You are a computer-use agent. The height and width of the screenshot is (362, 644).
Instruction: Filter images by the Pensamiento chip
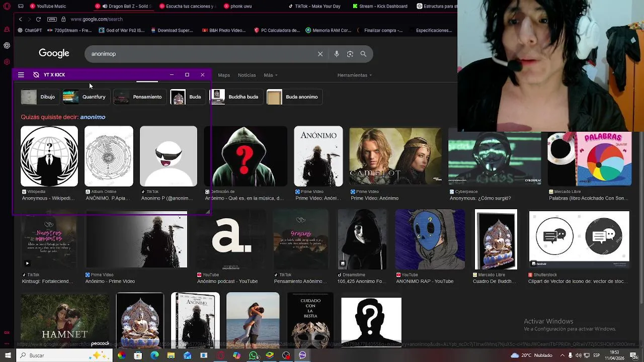[x=139, y=97]
